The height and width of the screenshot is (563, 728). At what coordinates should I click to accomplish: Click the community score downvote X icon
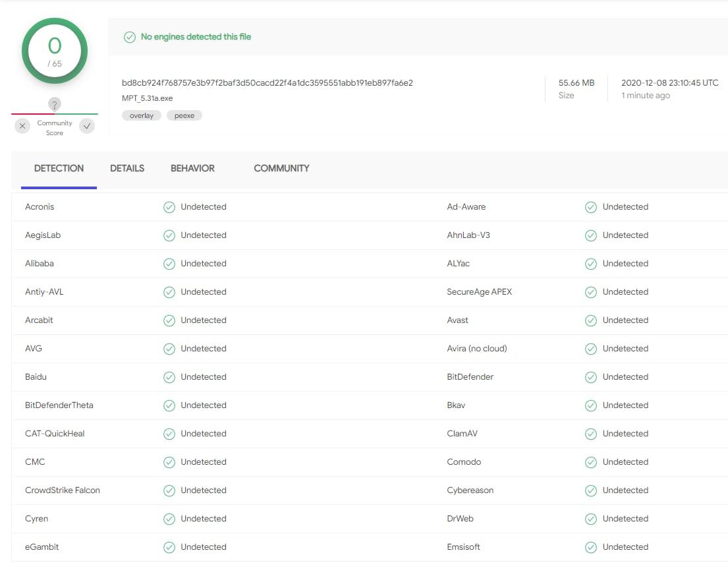coord(22,126)
